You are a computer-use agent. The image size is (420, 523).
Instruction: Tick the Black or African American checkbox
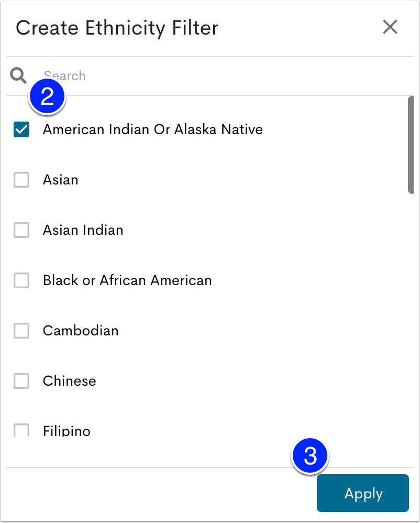pyautogui.click(x=21, y=280)
